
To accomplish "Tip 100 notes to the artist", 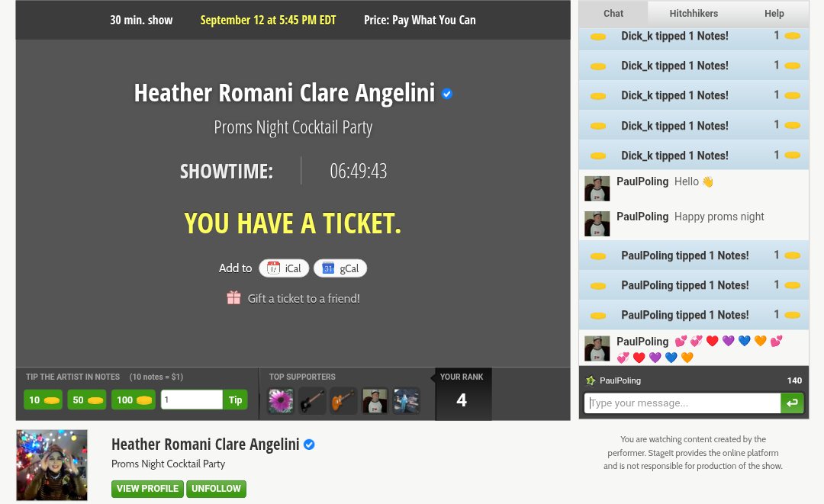I will pyautogui.click(x=134, y=400).
